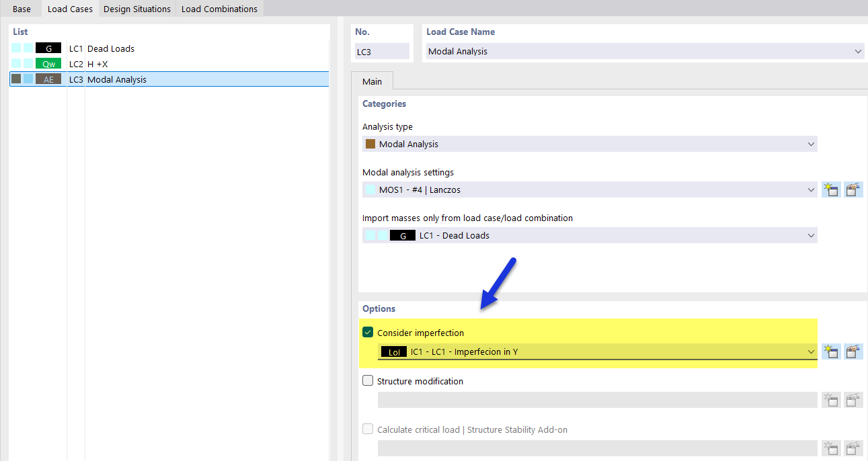Create a new imperfection case
This screenshot has width=868, height=461.
tap(831, 351)
